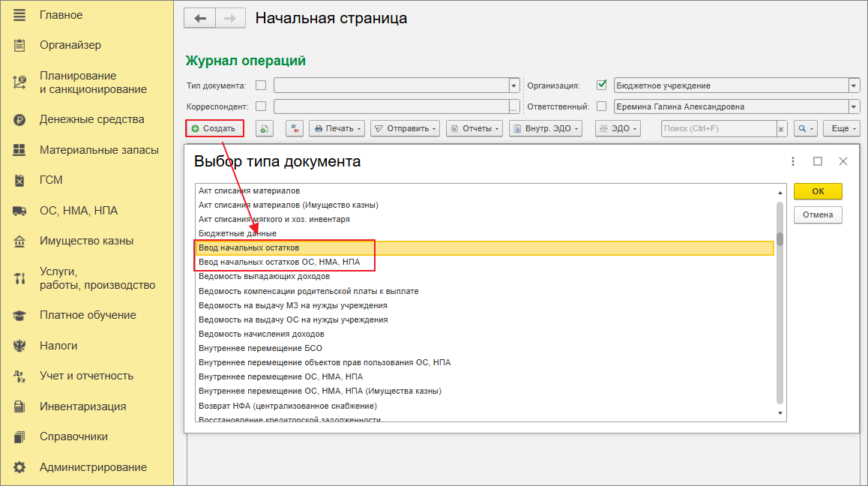868x486 pixels.
Task: Open the magnifier search options dropdown
Action: pos(806,128)
